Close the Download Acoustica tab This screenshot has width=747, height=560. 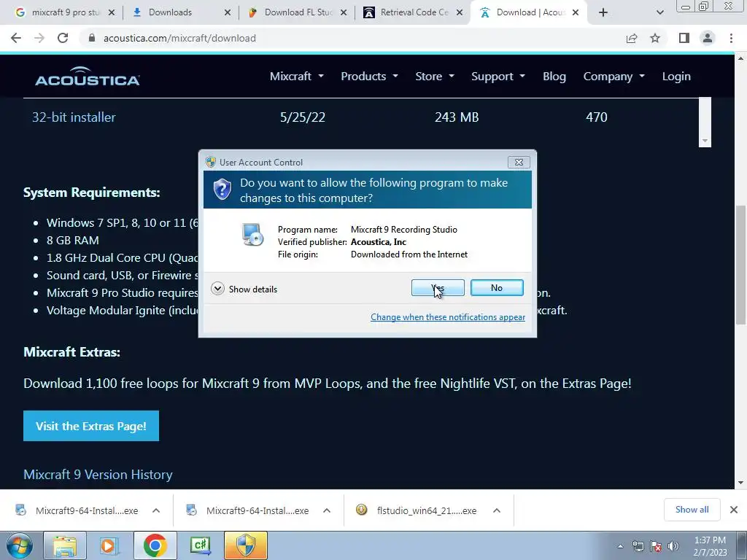point(576,13)
